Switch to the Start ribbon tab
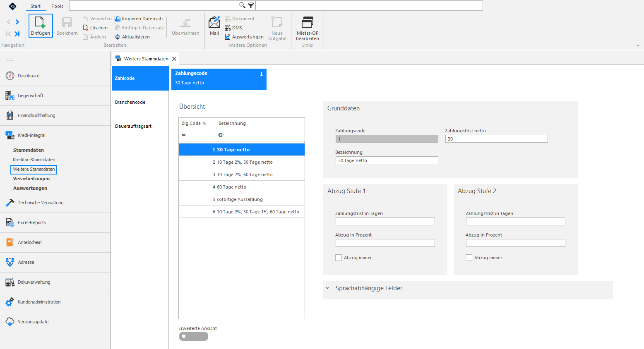Image resolution: width=644 pixels, height=349 pixels. click(x=36, y=6)
